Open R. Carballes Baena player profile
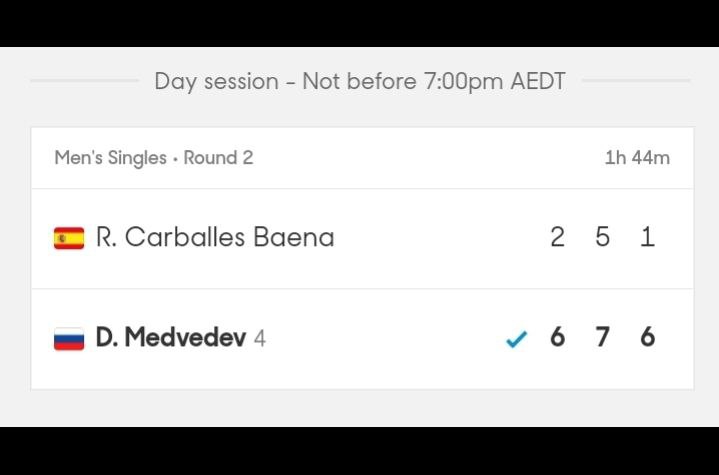Screen dimensions: 719x475 pyautogui.click(x=215, y=238)
